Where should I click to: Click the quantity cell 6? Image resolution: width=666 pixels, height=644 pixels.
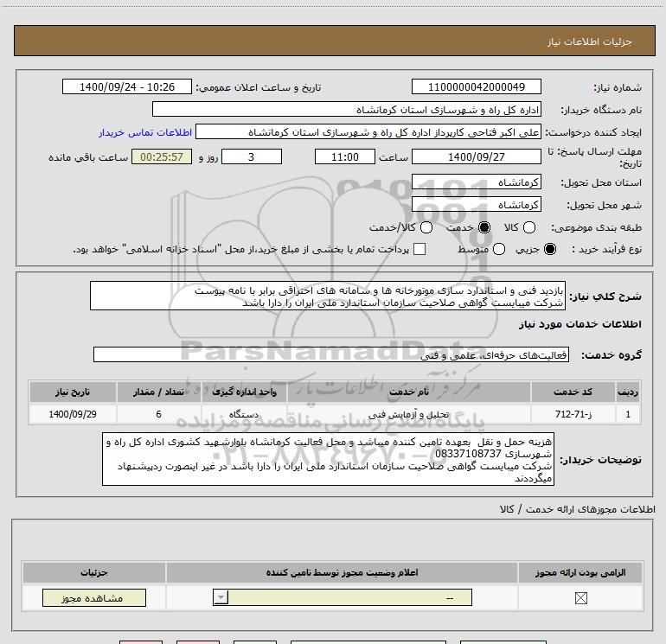[x=158, y=414]
